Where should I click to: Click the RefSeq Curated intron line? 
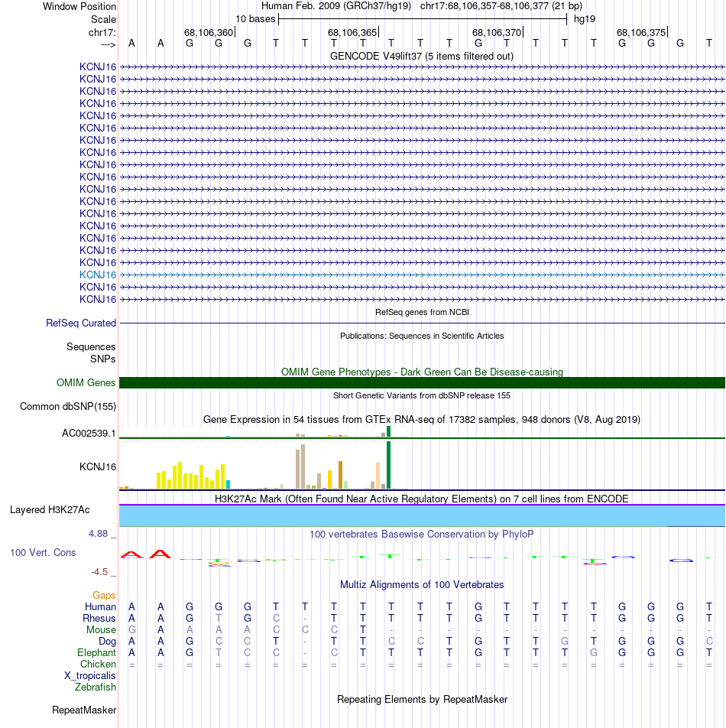click(x=422, y=323)
